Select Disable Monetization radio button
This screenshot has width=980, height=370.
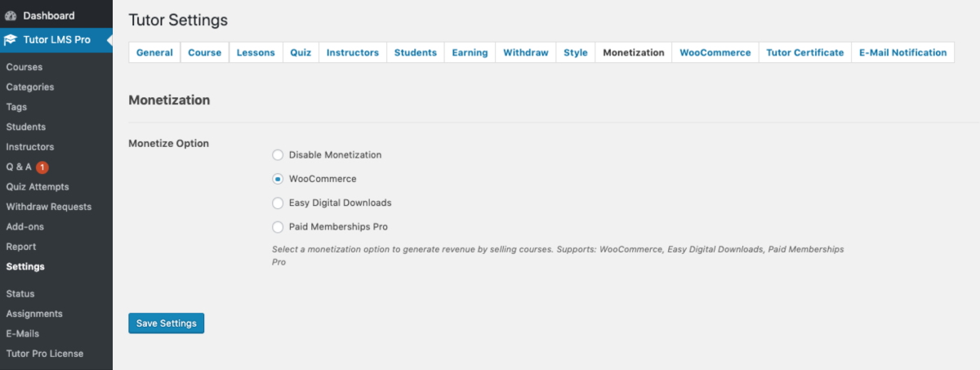[278, 154]
